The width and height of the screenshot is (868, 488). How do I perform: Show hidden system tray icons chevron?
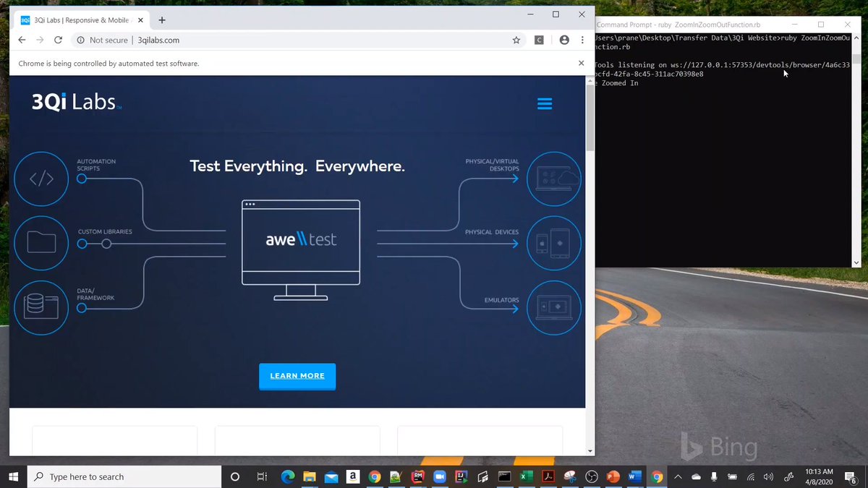[x=678, y=476]
